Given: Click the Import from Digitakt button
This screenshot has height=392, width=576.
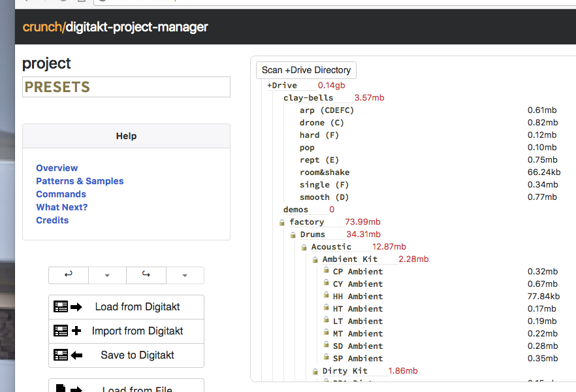Looking at the screenshot, I should click(126, 331).
